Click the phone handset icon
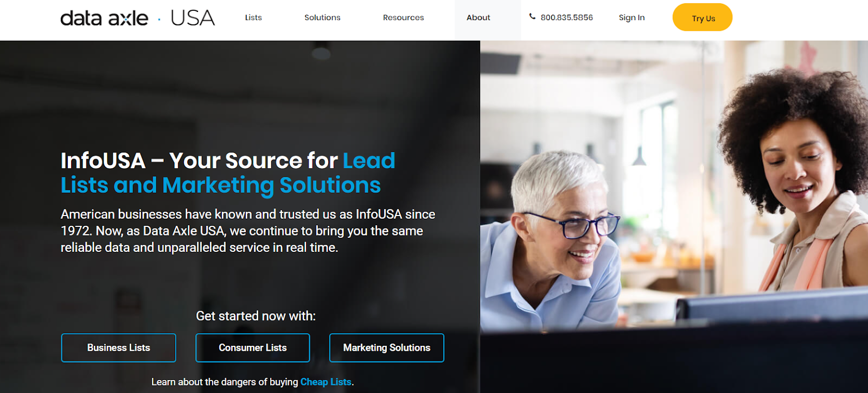 532,17
